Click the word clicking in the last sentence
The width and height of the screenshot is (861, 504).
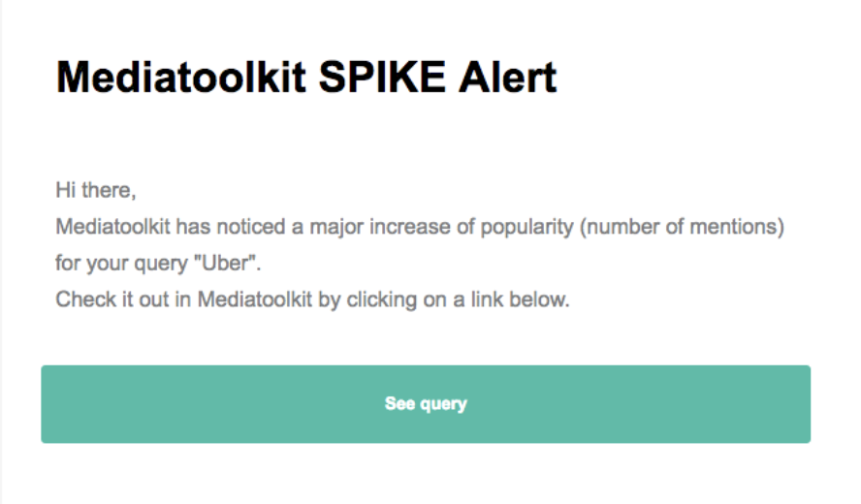click(382, 299)
